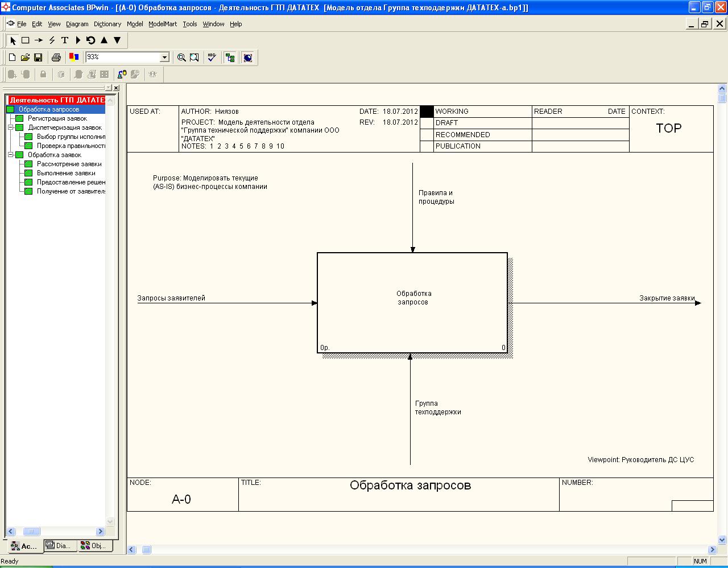Select the Text tool

[65, 40]
